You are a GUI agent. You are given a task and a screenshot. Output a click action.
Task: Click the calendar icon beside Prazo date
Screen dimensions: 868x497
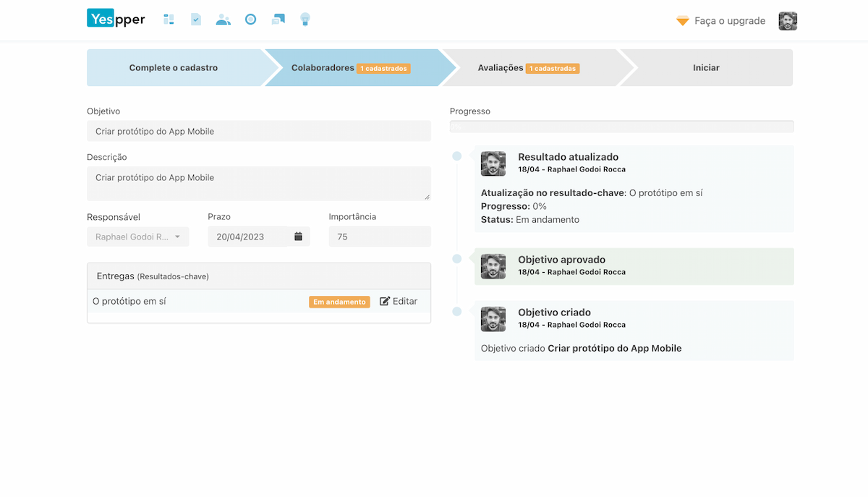click(298, 237)
